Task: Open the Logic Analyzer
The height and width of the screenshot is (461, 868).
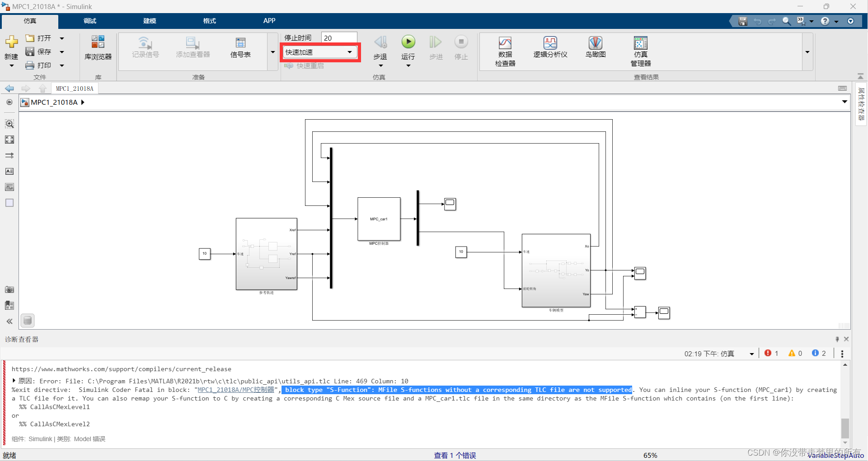Action: coord(550,47)
